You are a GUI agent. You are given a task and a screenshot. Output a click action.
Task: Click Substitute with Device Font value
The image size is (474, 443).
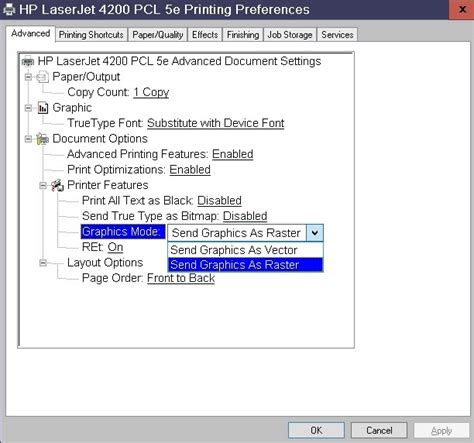pos(216,123)
